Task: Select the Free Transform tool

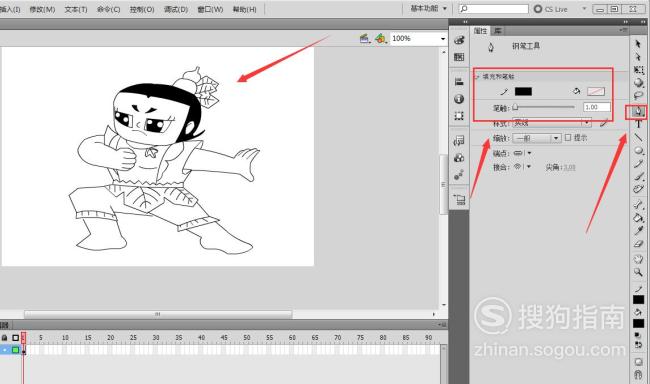Action: 638,70
